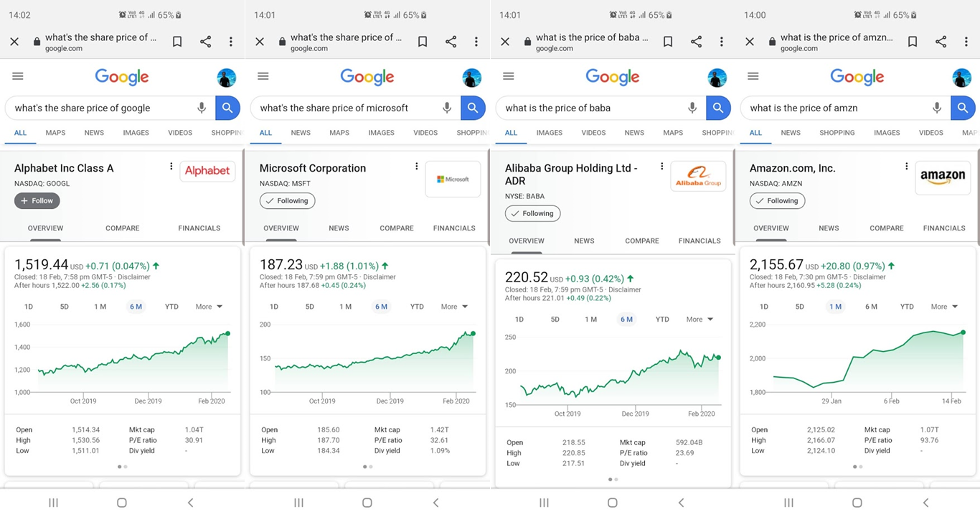Open Compare tab for Alibaba Group
Viewport: 980px width, 517px height.
click(x=641, y=241)
